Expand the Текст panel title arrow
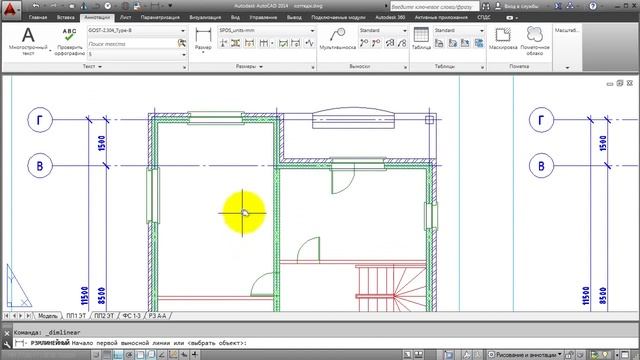 coord(100,67)
